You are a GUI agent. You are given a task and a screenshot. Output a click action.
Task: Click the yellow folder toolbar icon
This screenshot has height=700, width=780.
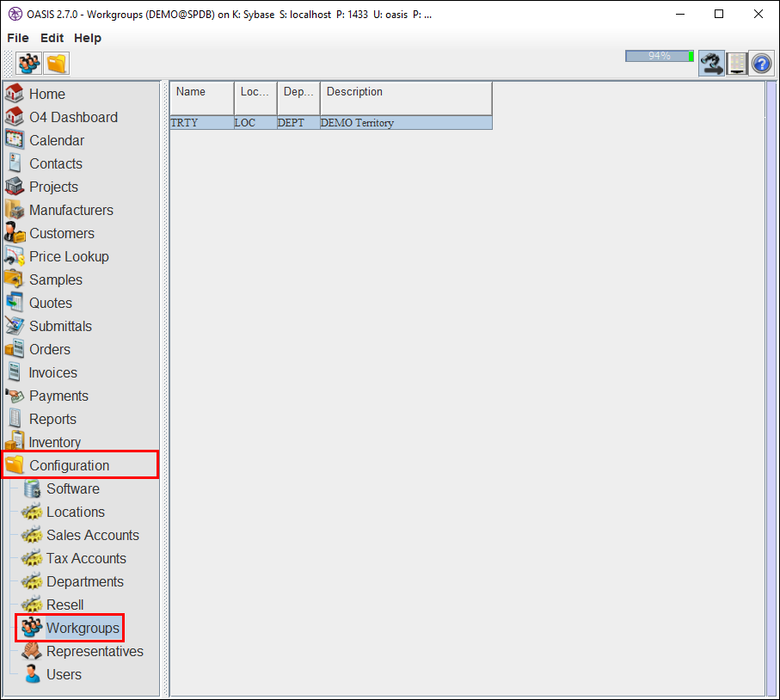[x=56, y=63]
